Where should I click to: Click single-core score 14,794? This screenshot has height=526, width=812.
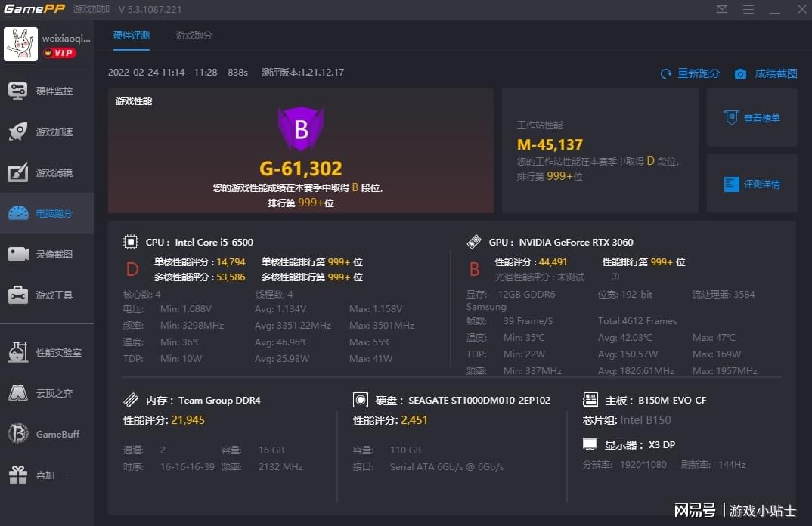231,262
